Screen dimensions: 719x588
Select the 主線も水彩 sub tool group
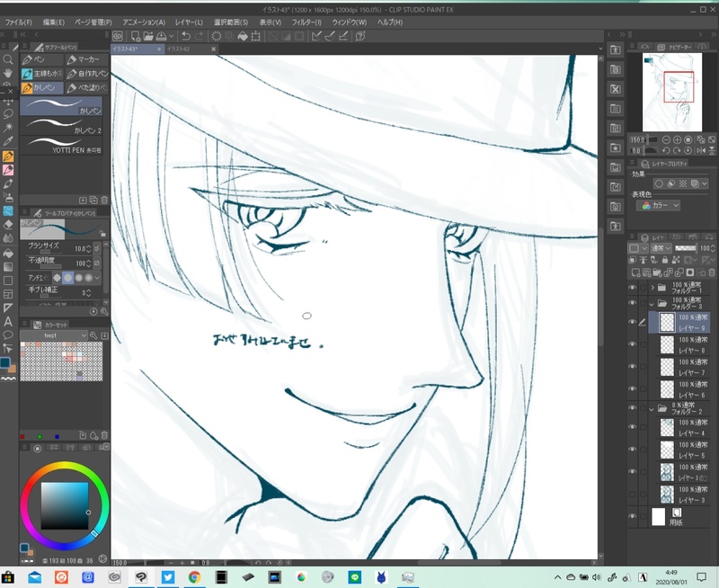click(x=41, y=74)
